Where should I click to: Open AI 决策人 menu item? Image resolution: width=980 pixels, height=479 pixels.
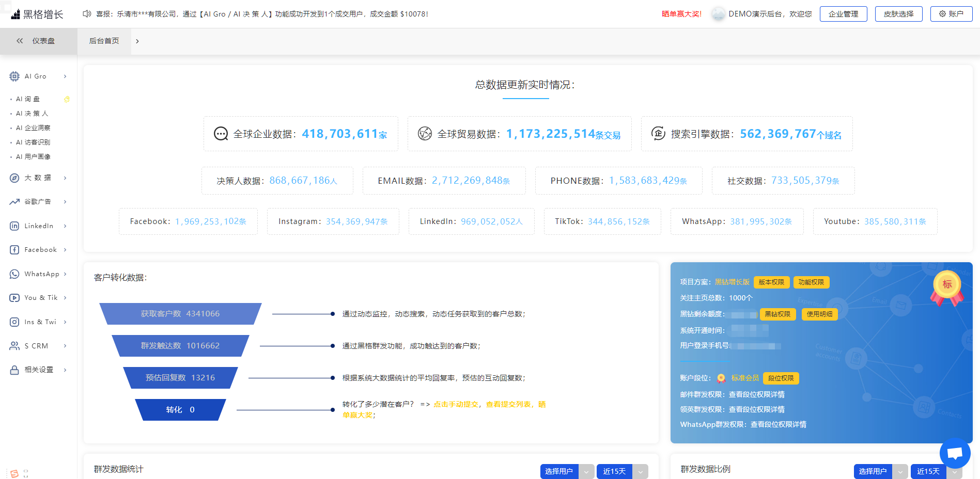pos(32,114)
